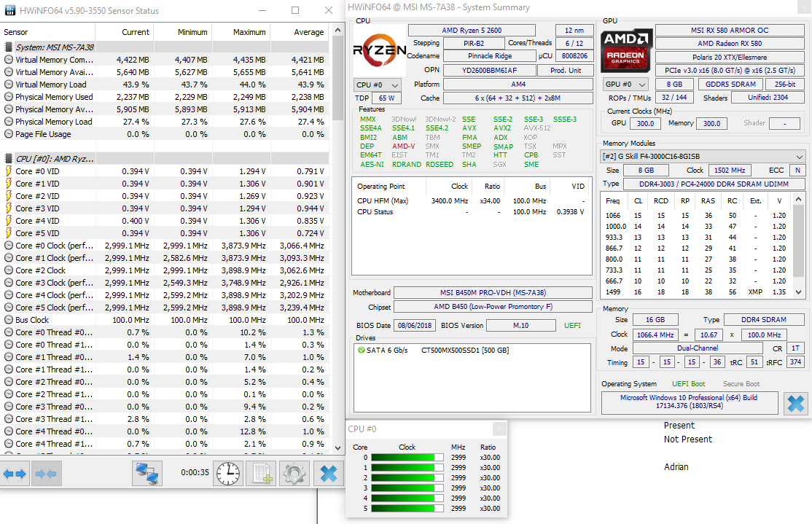
Task: Click the UEFI Boot label
Action: click(x=688, y=383)
